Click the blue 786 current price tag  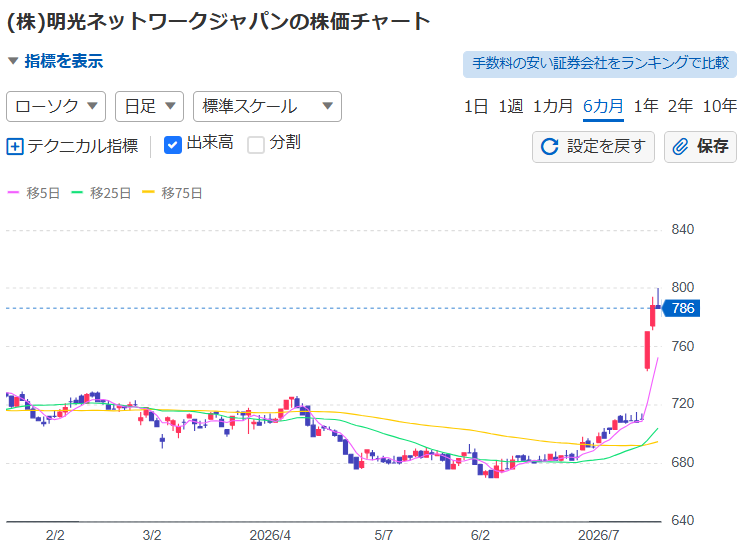click(x=681, y=308)
